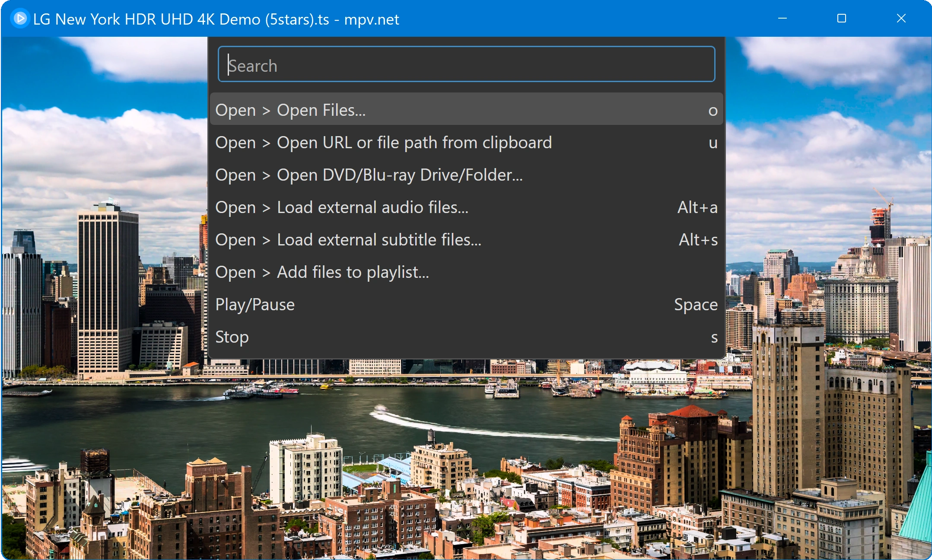Screen dimensions: 932x560
Task: Click the window title text in title bar
Action: (x=216, y=19)
